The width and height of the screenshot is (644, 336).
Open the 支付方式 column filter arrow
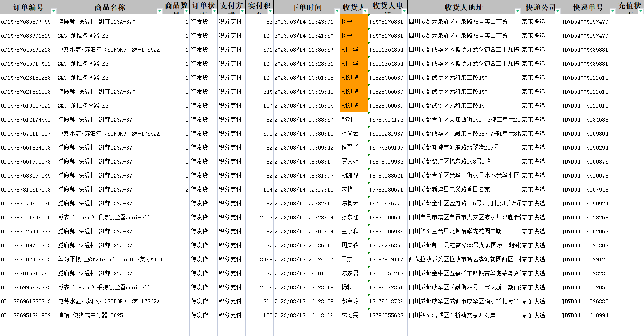242,11
